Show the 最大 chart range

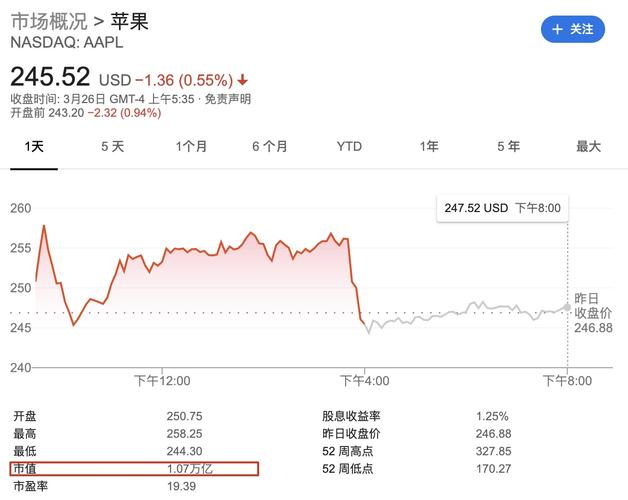tap(588, 146)
